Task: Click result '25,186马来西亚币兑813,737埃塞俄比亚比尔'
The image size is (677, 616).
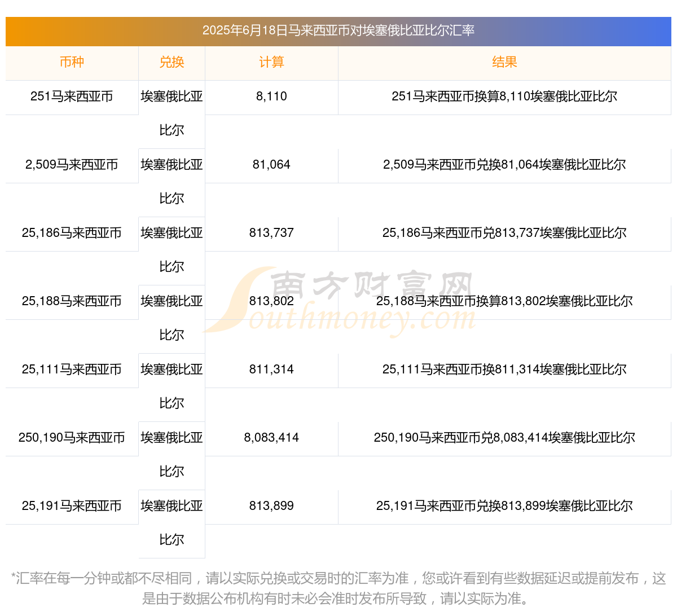Action: click(x=504, y=233)
